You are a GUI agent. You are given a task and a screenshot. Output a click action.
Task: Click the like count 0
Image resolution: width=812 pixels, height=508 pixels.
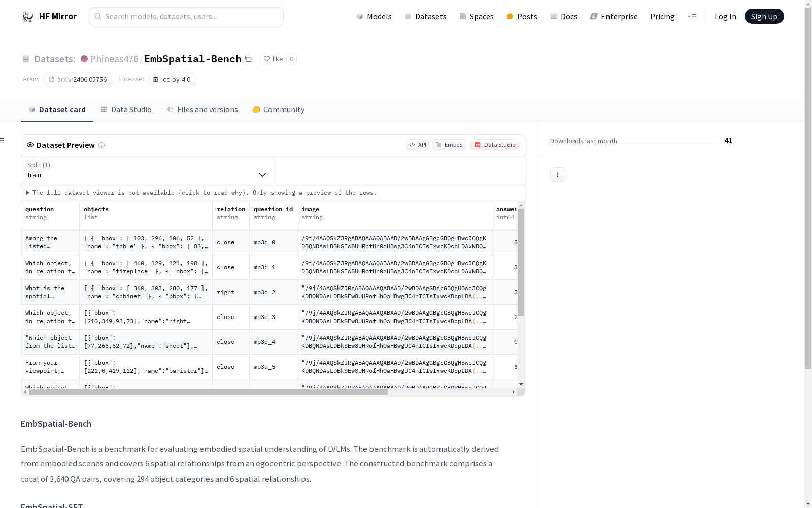coord(291,59)
